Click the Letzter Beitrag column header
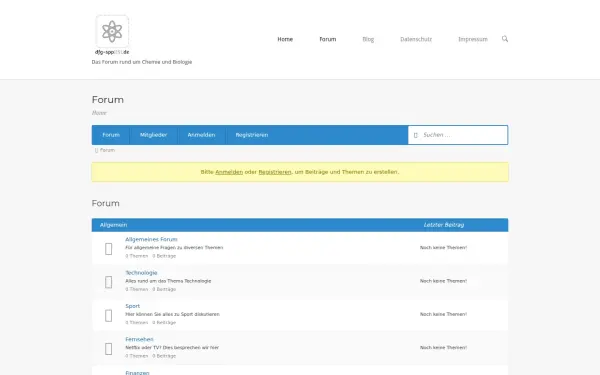Screen dimensions: 600x375 coord(444,225)
